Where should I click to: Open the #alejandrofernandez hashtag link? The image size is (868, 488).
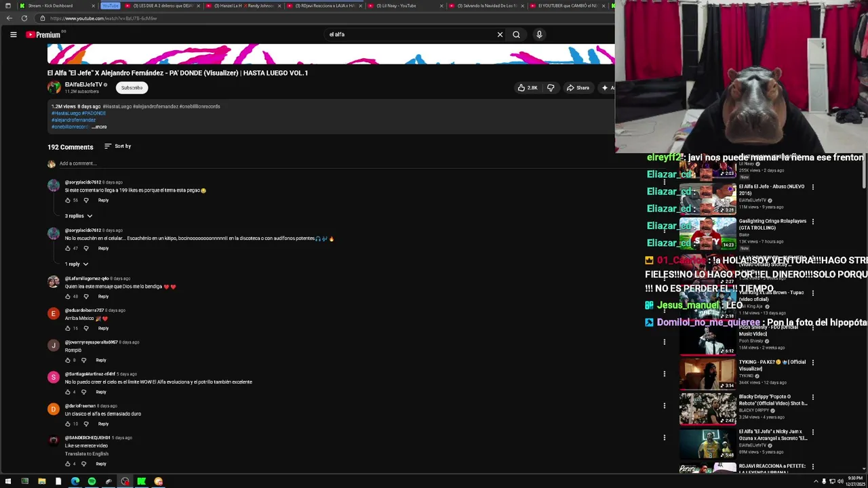(x=74, y=120)
